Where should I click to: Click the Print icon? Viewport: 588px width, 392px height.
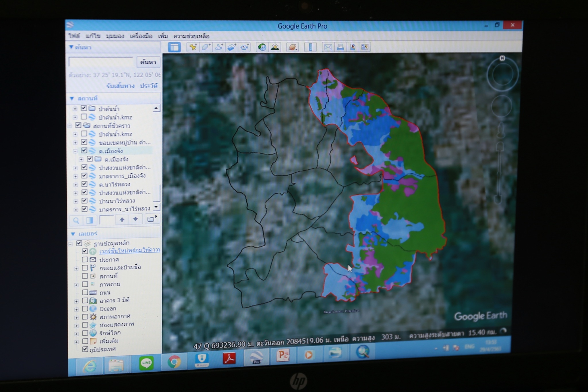click(x=340, y=47)
